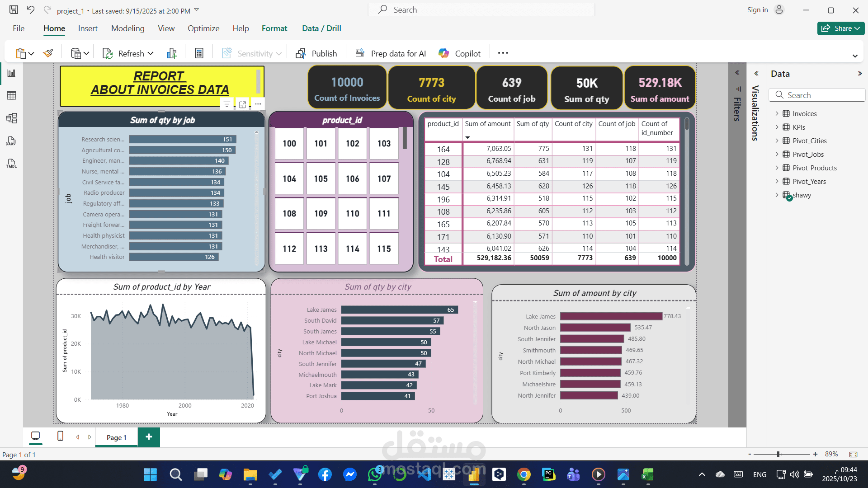Undo the last action
Viewport: 868px width, 488px height.
point(30,9)
